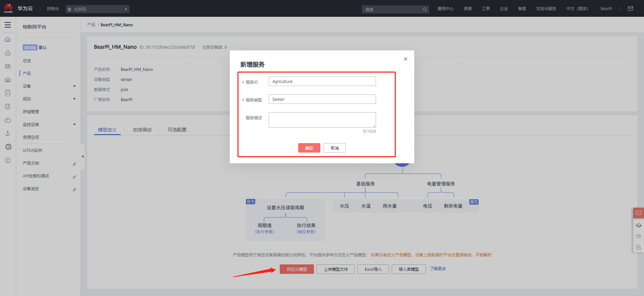Click the globe icon in left rail
The height and width of the screenshot is (296, 644).
8,147
